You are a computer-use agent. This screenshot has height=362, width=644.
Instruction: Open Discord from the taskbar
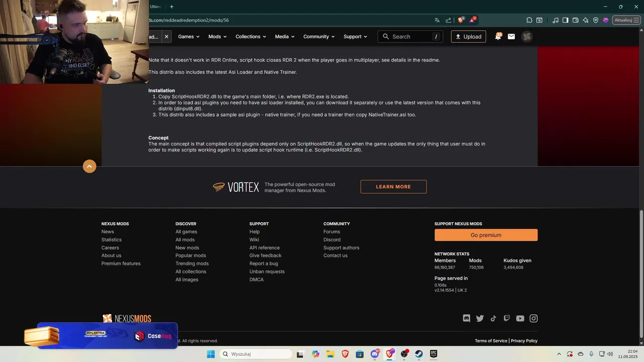[375, 354]
